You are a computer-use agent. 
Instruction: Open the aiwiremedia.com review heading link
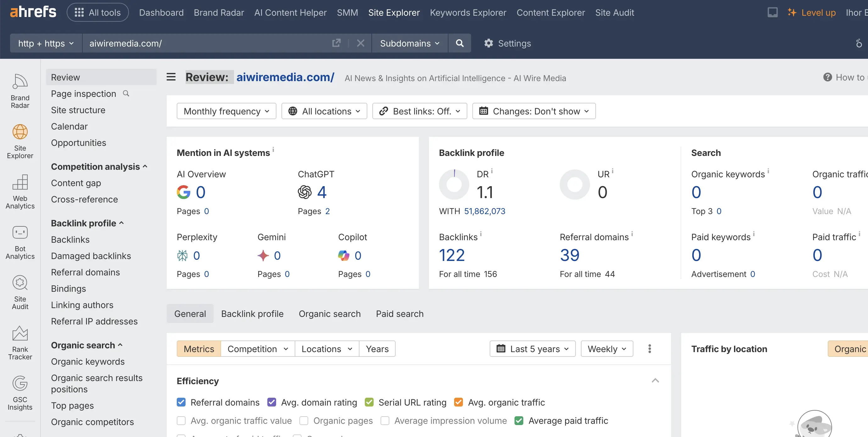tap(285, 77)
